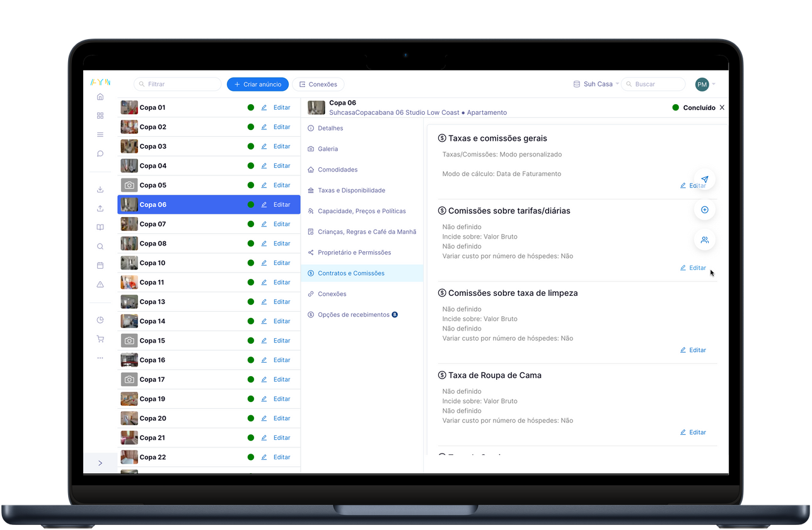Click the chat bubble sidebar icon
Viewport: 812px width, 530px height.
point(100,154)
